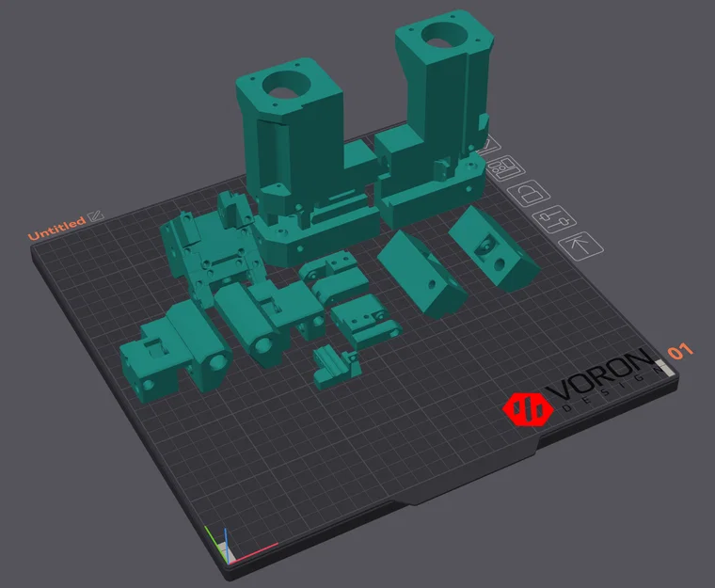Image resolution: width=715 pixels, height=588 pixels.
Task: Click the edit plate name pencil icon
Action: pyautogui.click(x=96, y=215)
